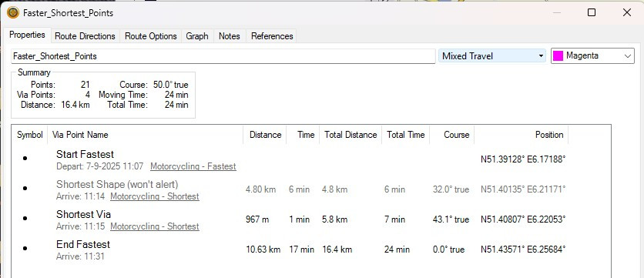Screen dimensions: 644x278
Task: Open the Mixed Travel activity dropdown
Action: [492, 56]
